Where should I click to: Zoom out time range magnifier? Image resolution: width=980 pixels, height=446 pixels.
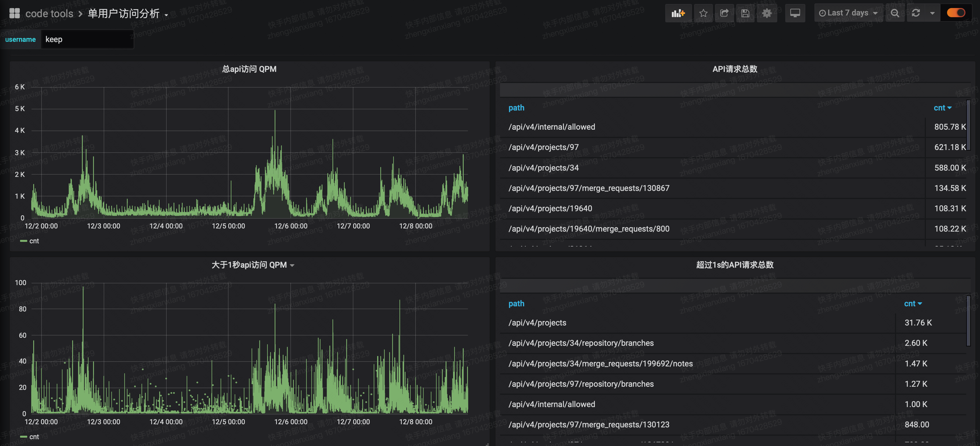click(895, 13)
